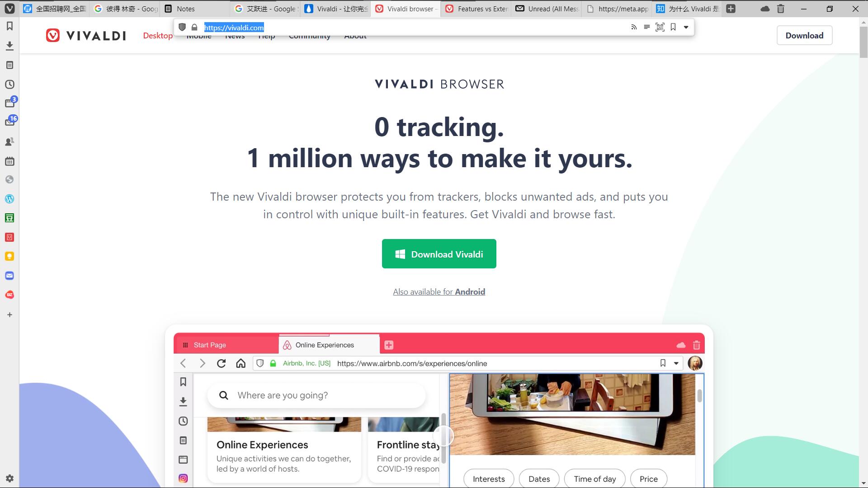This screenshot has width=868, height=488.
Task: Open Mail panel with 16 unread
Action: pos(9,122)
